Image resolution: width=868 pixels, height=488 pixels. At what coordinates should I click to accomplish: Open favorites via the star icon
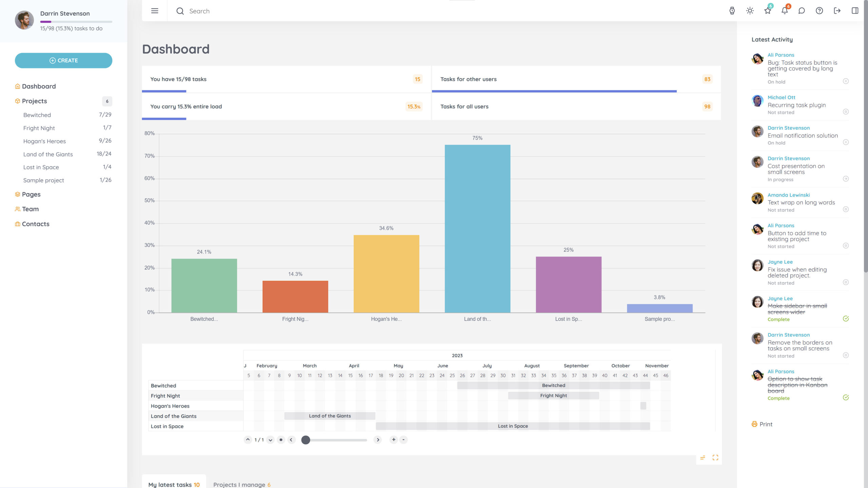point(767,11)
